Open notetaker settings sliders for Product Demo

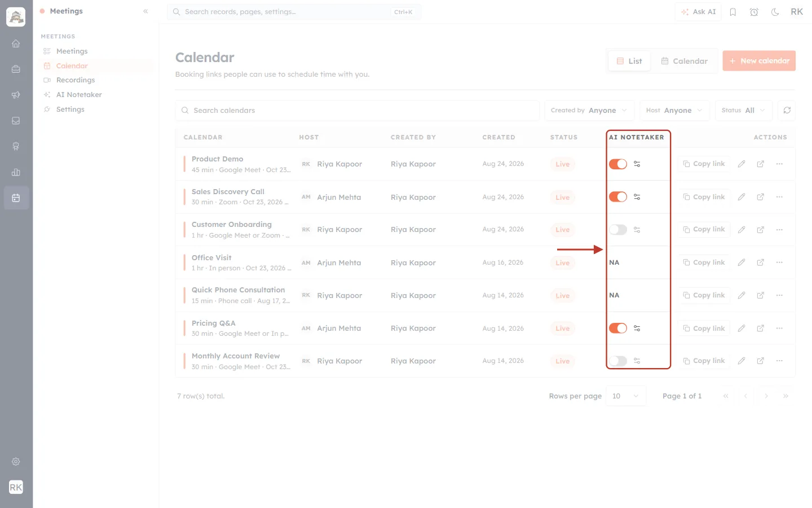pyautogui.click(x=637, y=164)
